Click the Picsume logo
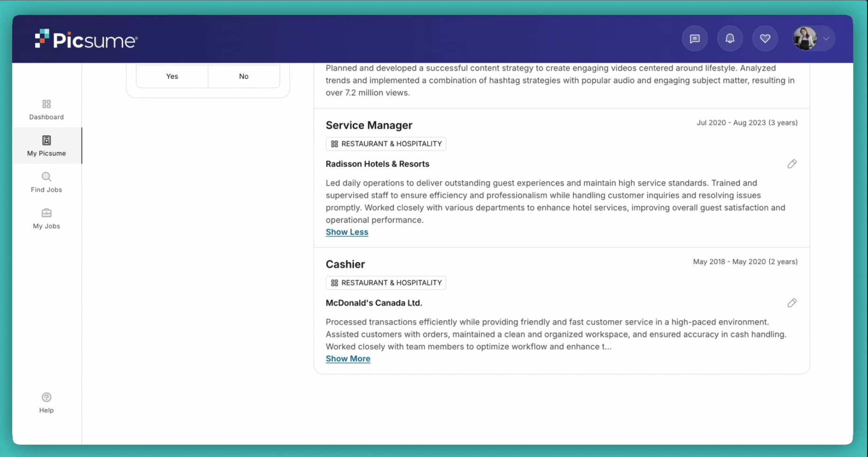Viewport: 868px width, 457px height. coord(86,39)
